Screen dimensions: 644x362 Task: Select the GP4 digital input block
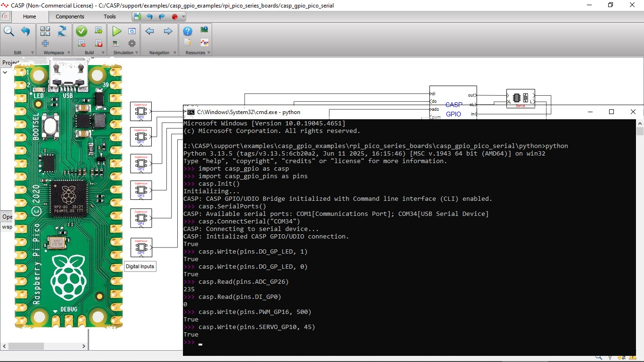click(141, 219)
